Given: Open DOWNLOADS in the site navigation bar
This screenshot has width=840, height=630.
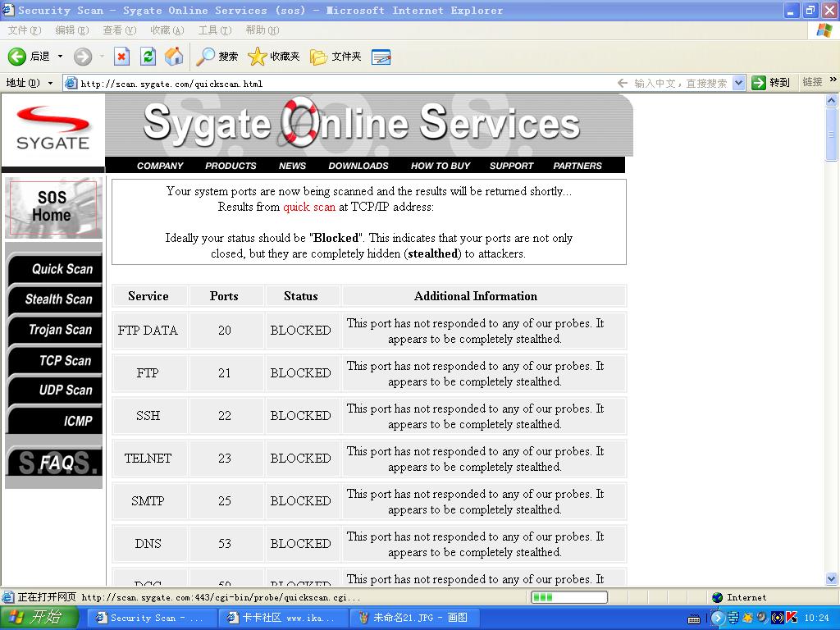Looking at the screenshot, I should 358,166.
